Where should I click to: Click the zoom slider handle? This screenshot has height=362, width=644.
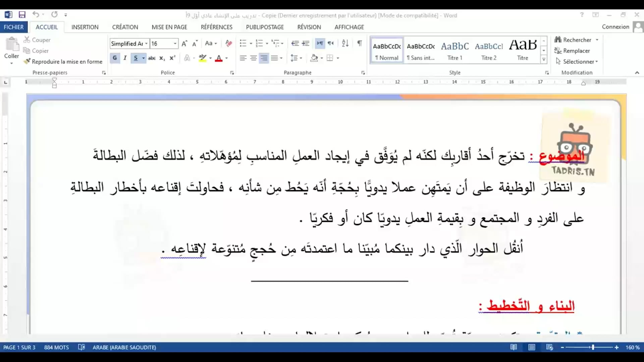pos(593,347)
